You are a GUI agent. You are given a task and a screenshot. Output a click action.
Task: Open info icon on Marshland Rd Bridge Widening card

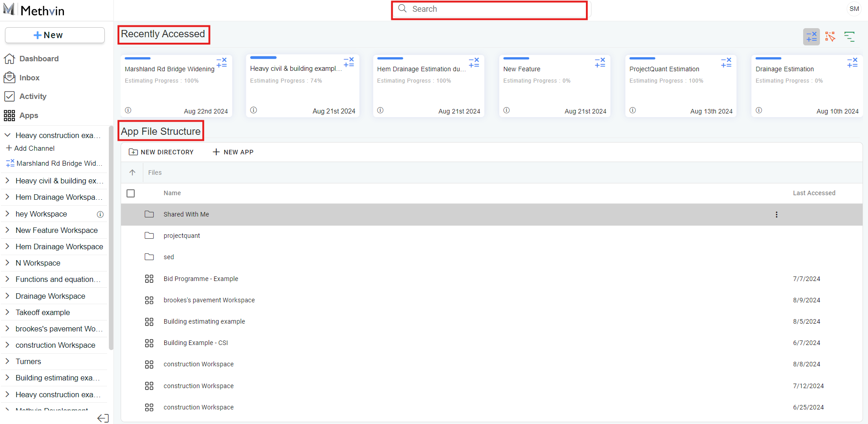pos(128,110)
